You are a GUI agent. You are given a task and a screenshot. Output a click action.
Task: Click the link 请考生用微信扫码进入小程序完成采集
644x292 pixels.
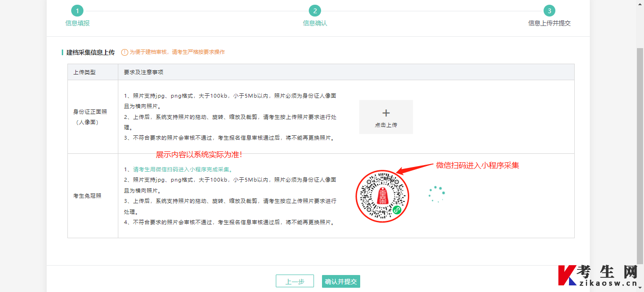point(183,169)
